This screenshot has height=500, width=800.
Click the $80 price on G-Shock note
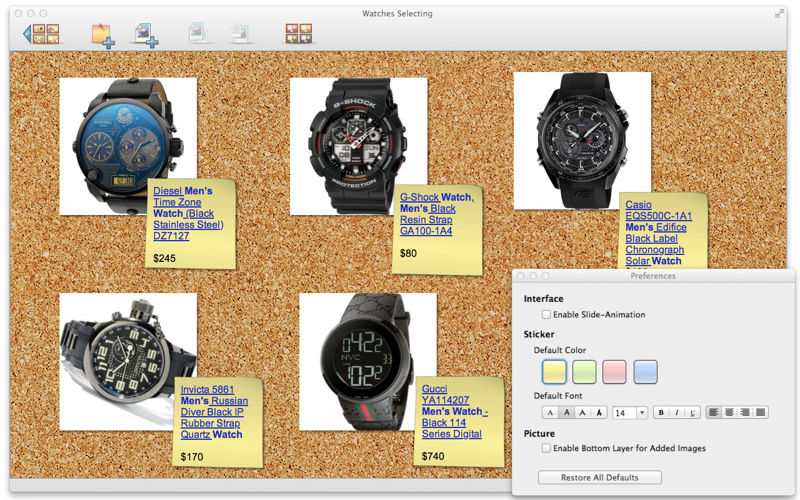[x=408, y=253]
